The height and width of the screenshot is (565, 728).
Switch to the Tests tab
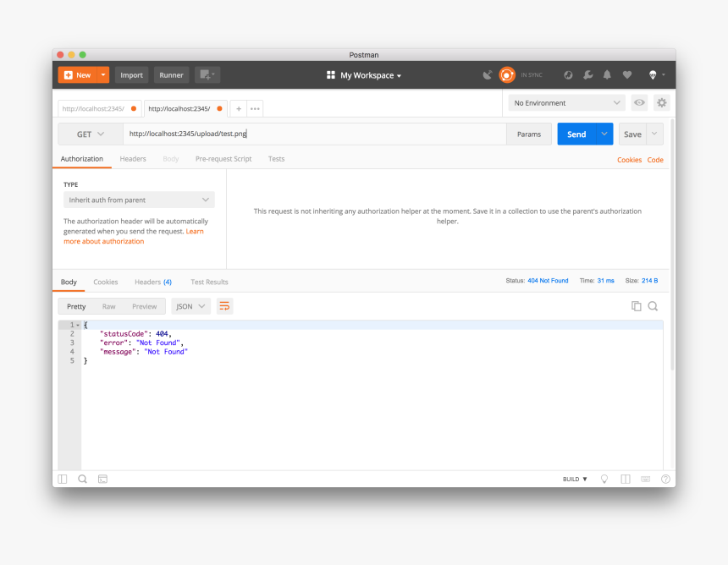pyautogui.click(x=276, y=159)
